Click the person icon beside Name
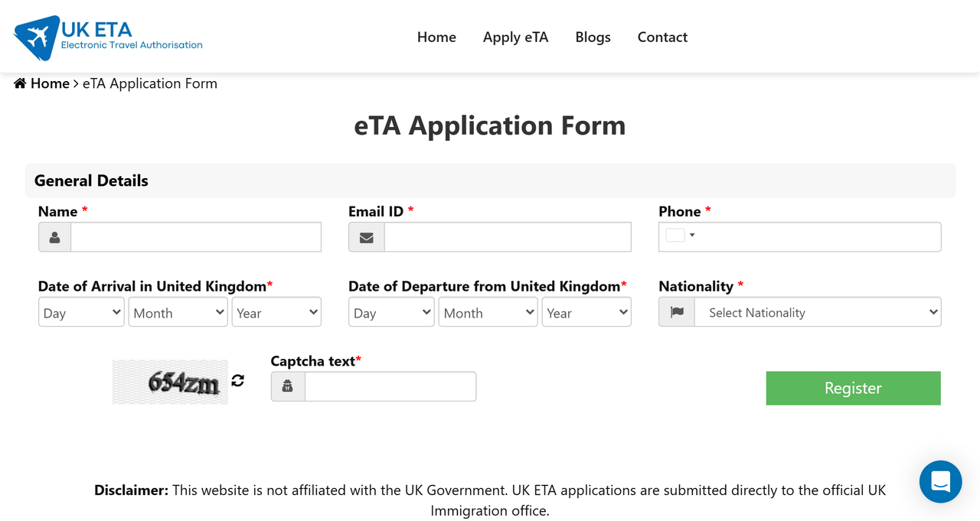The width and height of the screenshot is (980, 521). 54,237
